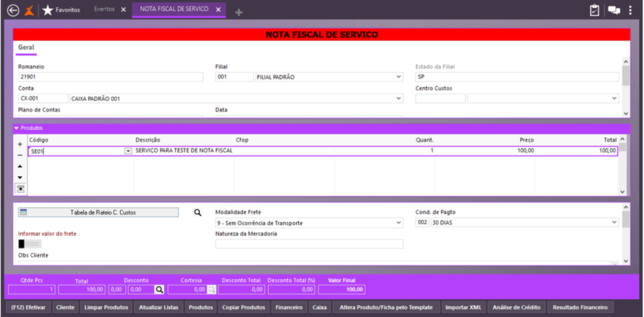
Task: Click the Atualizar Listas button
Action: pos(158,307)
